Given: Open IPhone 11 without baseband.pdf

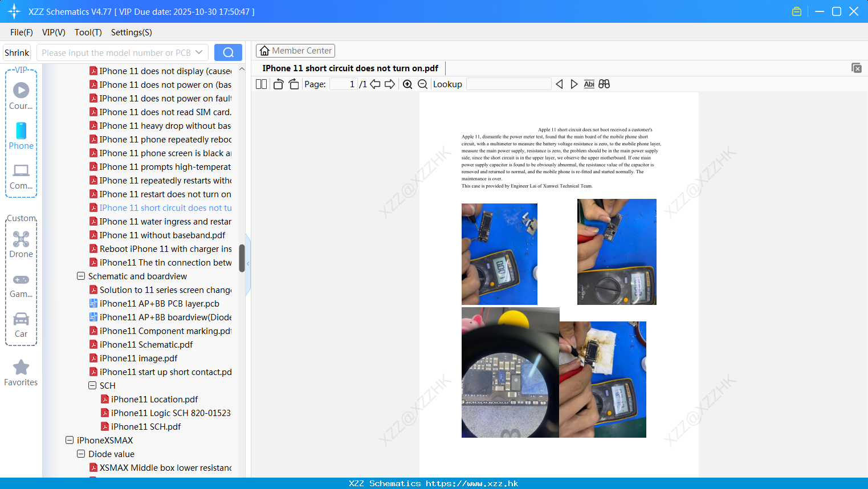Looking at the screenshot, I should (162, 235).
